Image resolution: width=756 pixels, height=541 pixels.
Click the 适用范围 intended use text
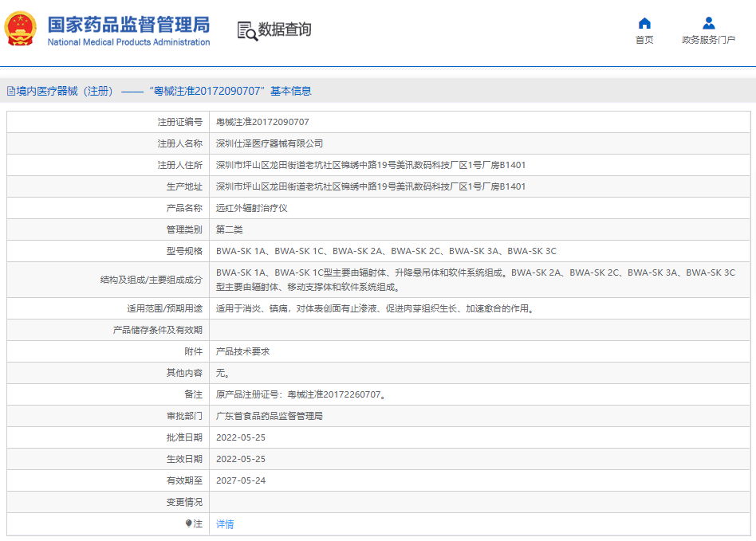click(x=376, y=309)
